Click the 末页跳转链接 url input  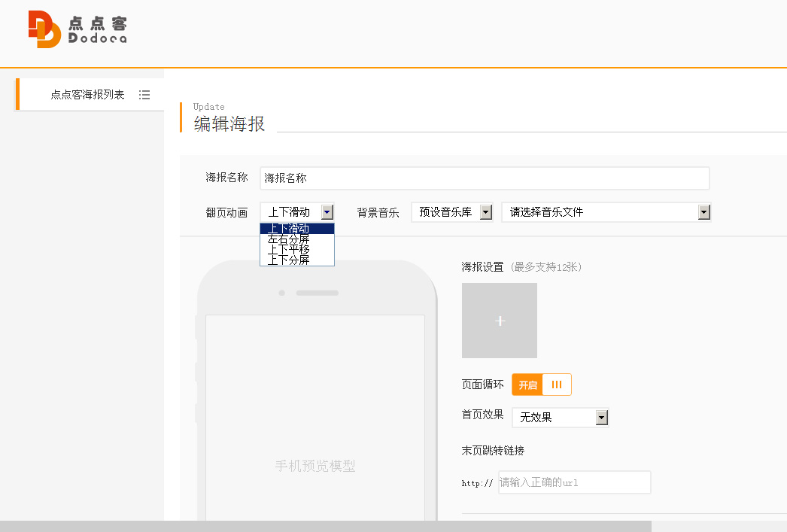[x=574, y=482]
